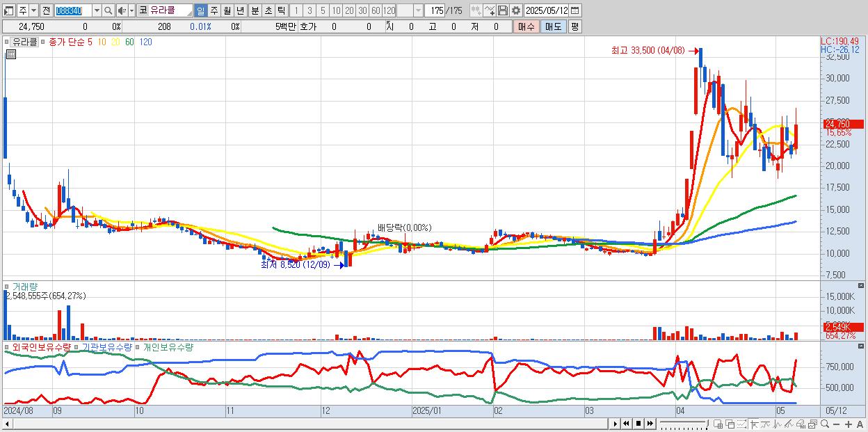Close the volume (거래량) panel
The width and height of the screenshot is (868, 432).
[x=861, y=285]
